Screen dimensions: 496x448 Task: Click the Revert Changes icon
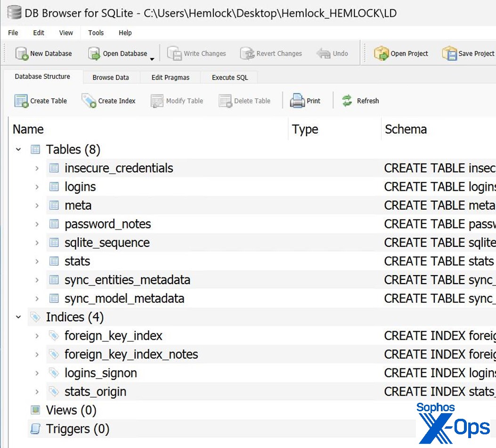pyautogui.click(x=247, y=54)
